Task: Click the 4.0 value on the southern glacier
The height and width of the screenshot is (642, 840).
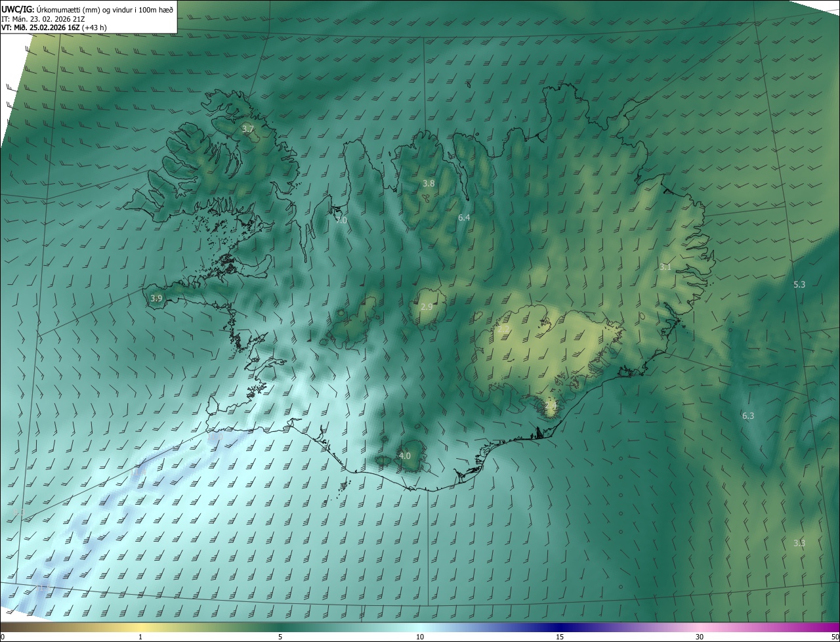Action: tap(405, 456)
